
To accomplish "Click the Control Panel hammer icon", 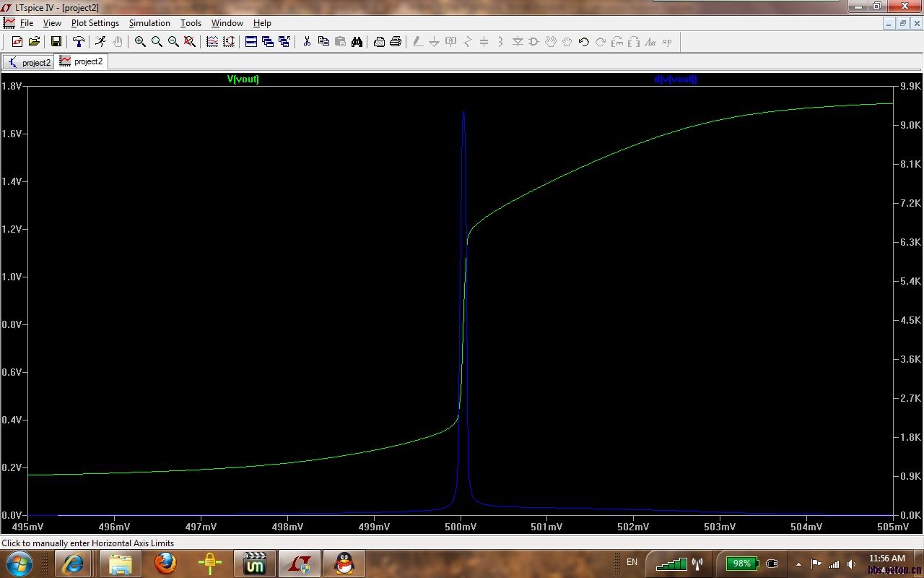I will 79,42.
